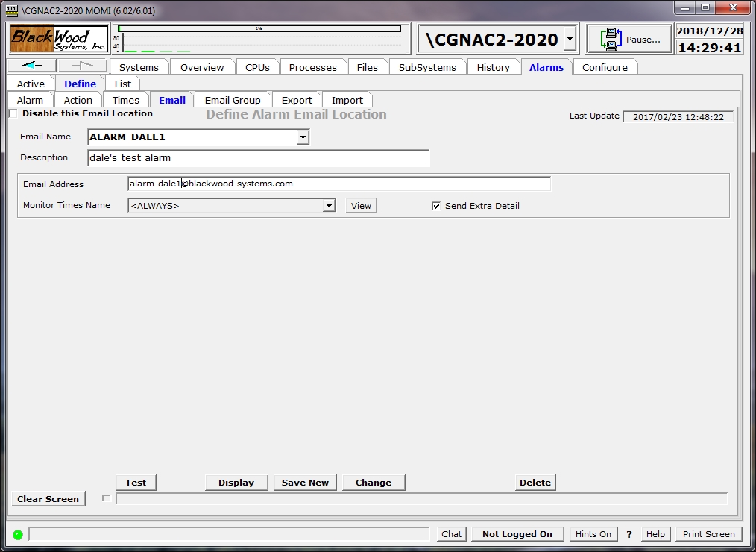756x552 pixels.
Task: Click the green status indicator light
Action: pyautogui.click(x=17, y=534)
